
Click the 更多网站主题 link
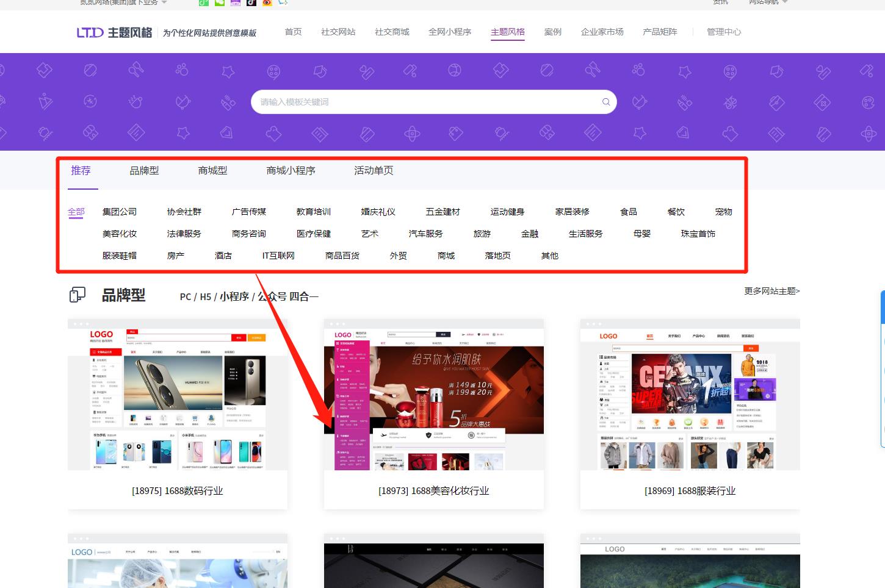pyautogui.click(x=771, y=291)
